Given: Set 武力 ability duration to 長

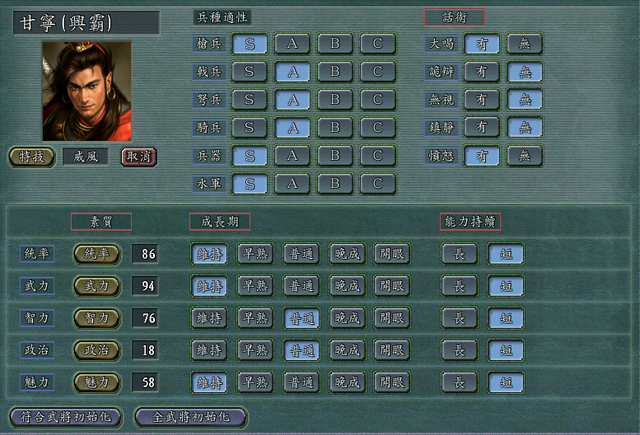Looking at the screenshot, I should [460, 286].
